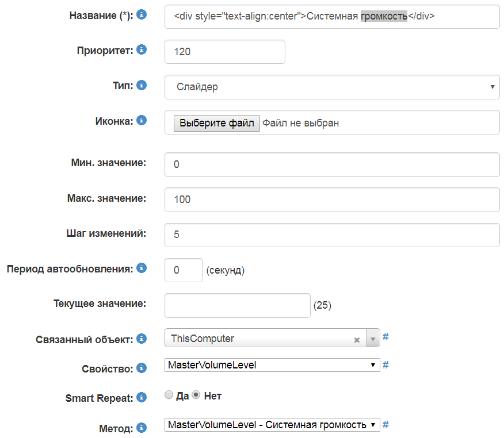Click info icon next to Тип label
This screenshot has height=438, width=504.
142,84
